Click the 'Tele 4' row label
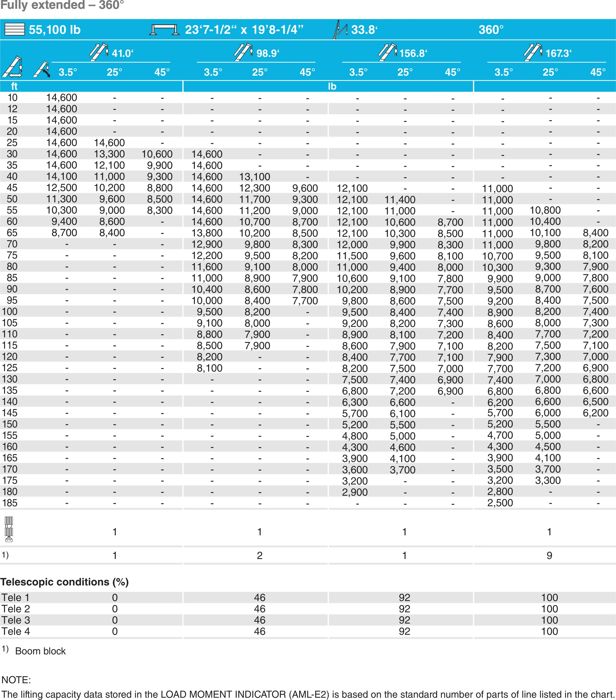The height and width of the screenshot is (700, 616). (16, 631)
